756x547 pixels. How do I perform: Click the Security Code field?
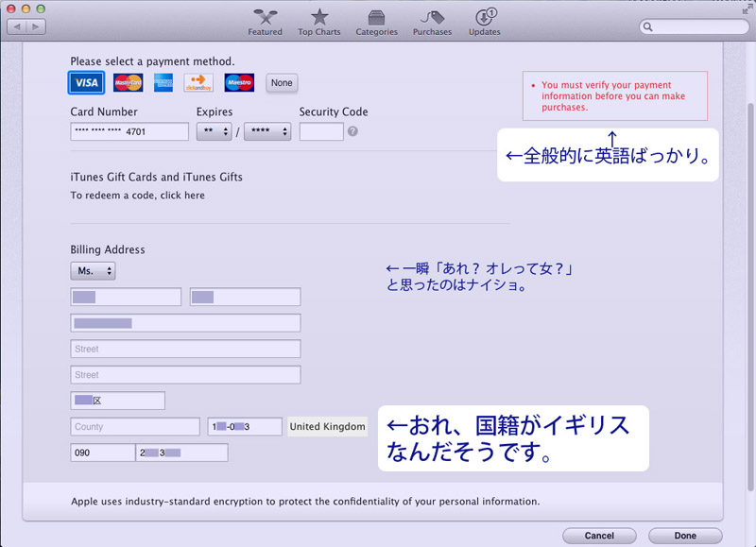321,132
